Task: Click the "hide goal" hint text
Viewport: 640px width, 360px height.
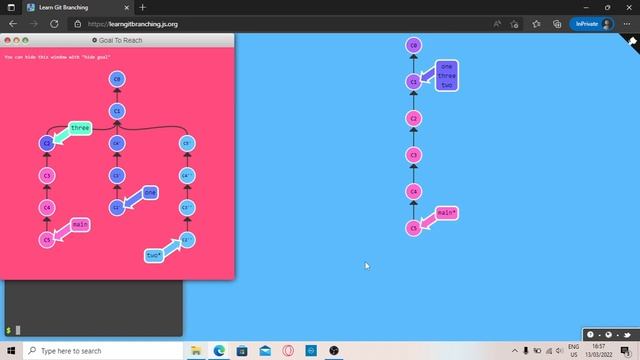Action: point(58,57)
